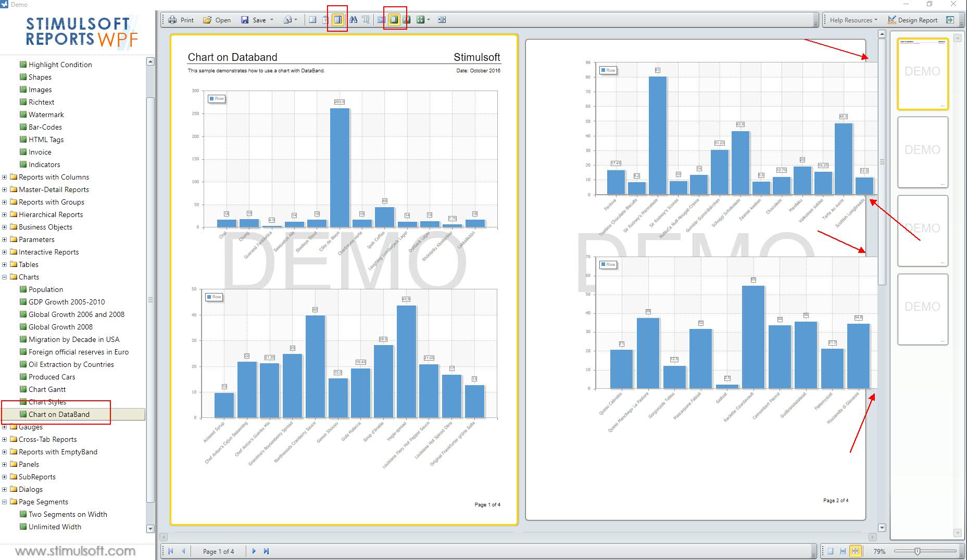967x560 pixels.
Task: Click tree scrollbar down arrow
Action: (x=150, y=529)
